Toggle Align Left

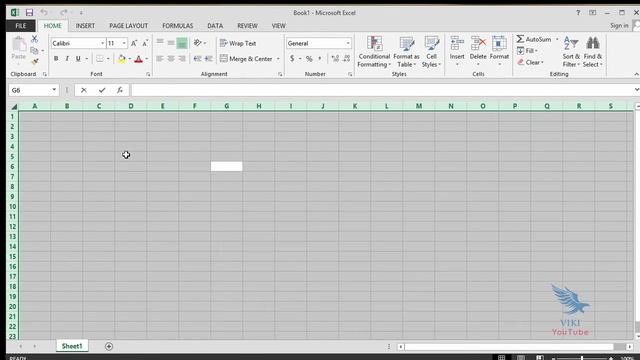pyautogui.click(x=160, y=59)
